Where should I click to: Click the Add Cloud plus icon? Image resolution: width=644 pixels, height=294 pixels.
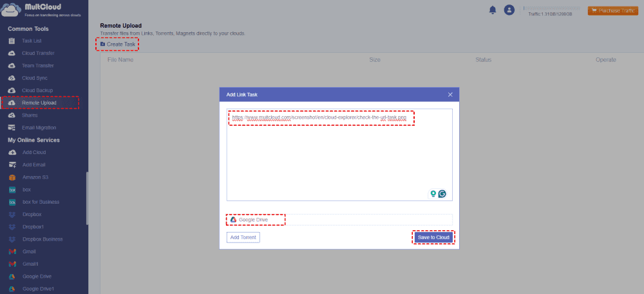12,153
